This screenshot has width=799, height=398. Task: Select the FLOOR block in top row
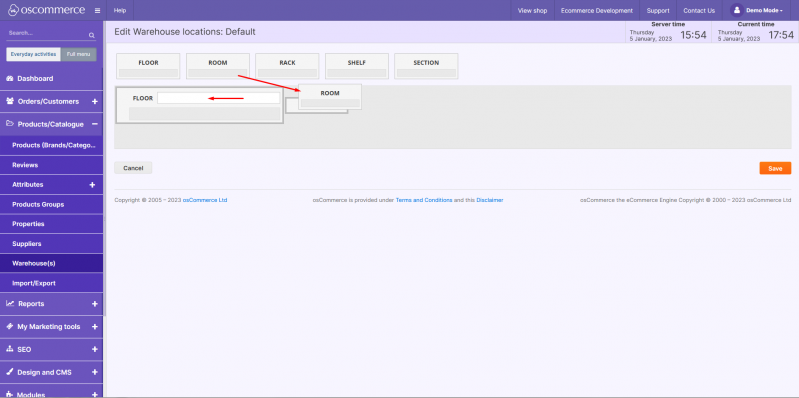[x=148, y=66]
